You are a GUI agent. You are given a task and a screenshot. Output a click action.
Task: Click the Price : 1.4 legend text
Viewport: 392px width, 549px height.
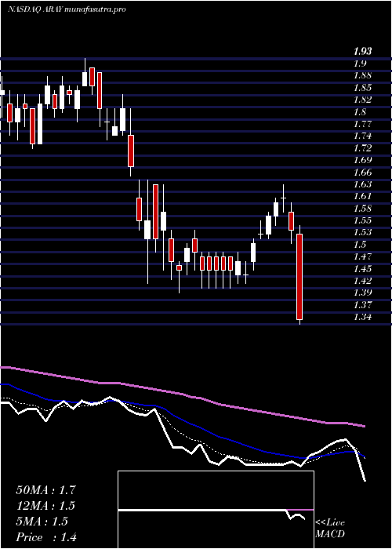coord(46,537)
